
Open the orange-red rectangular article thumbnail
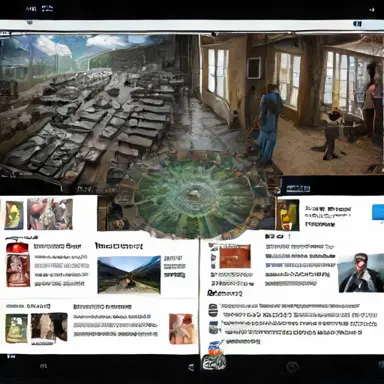click(235, 256)
